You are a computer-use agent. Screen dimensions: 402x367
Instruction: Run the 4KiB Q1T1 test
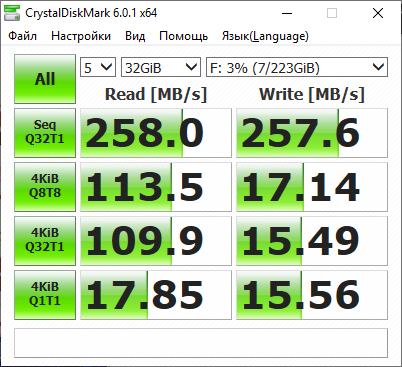45,295
